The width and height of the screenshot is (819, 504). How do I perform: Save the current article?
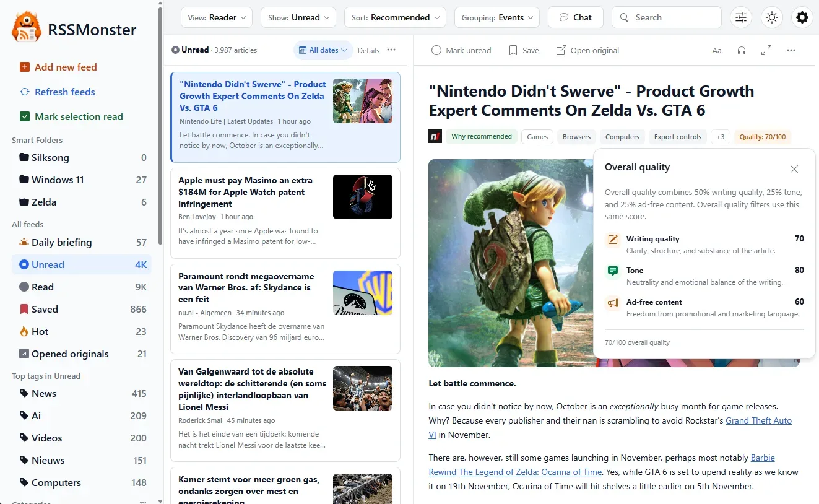coord(524,51)
